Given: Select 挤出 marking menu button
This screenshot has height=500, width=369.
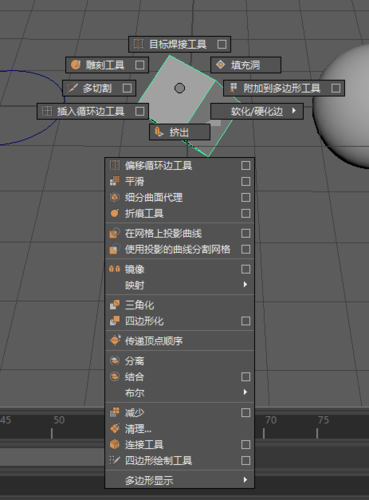Looking at the screenshot, I should (180, 132).
